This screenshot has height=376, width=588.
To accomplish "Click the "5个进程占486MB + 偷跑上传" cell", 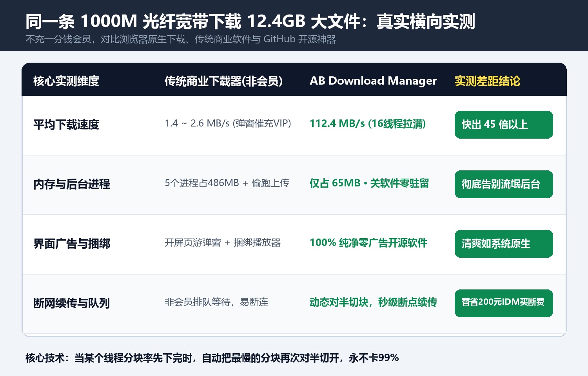I will tap(227, 183).
